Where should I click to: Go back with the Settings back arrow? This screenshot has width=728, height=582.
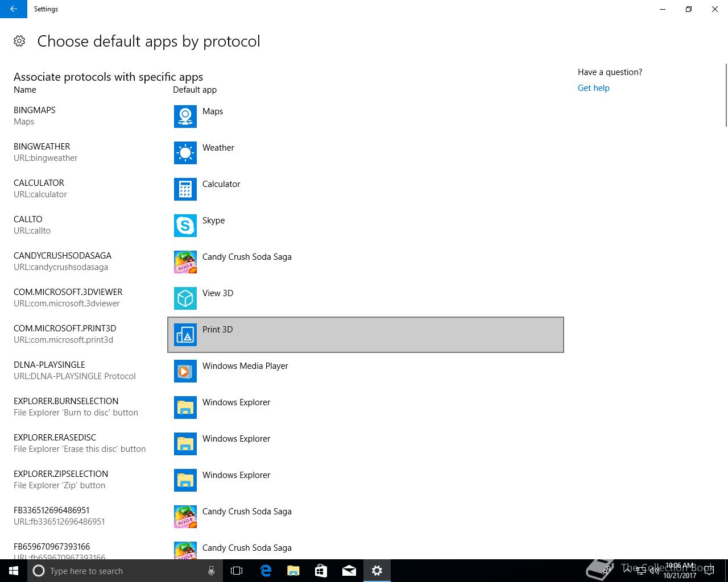14,9
